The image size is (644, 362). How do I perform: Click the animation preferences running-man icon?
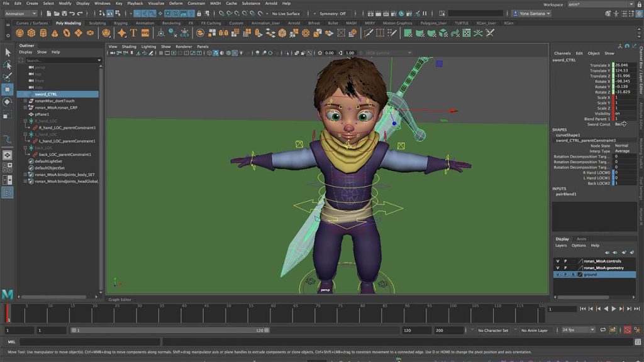(x=637, y=330)
